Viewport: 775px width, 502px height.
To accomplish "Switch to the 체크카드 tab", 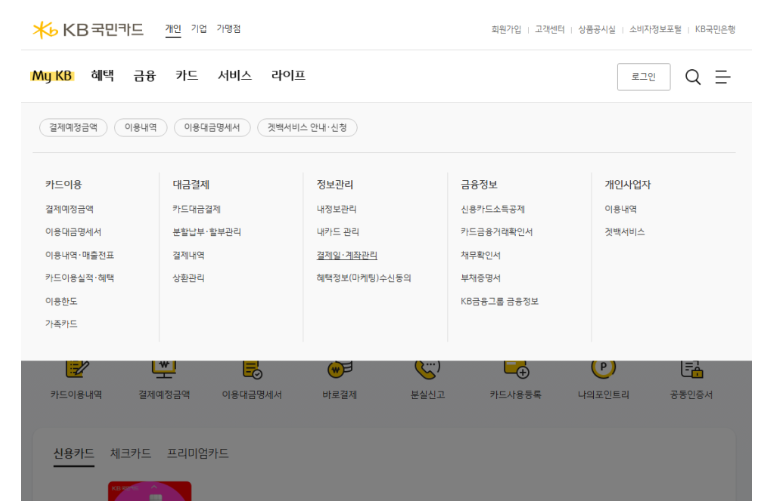I will [131, 454].
